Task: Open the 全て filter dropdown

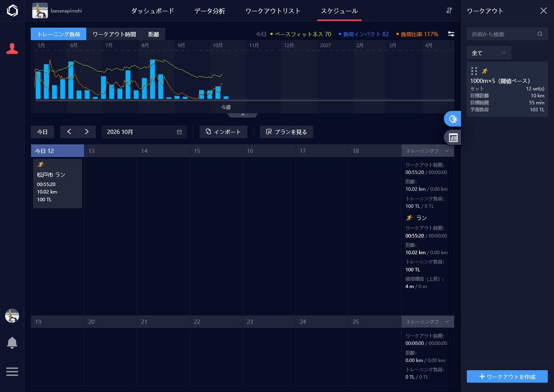Action: (489, 53)
